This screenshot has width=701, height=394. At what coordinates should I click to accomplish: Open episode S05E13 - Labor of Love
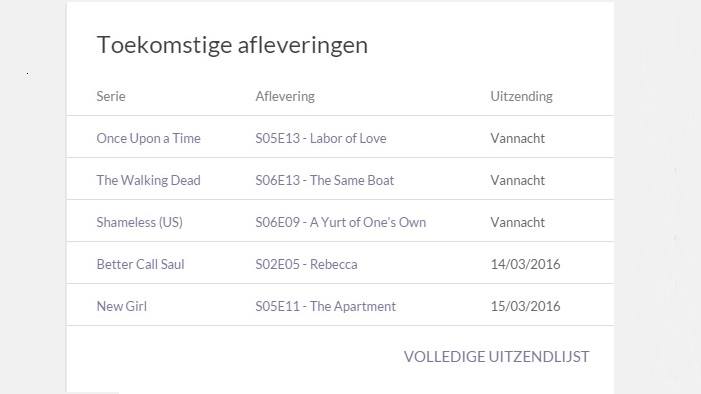[x=321, y=138]
